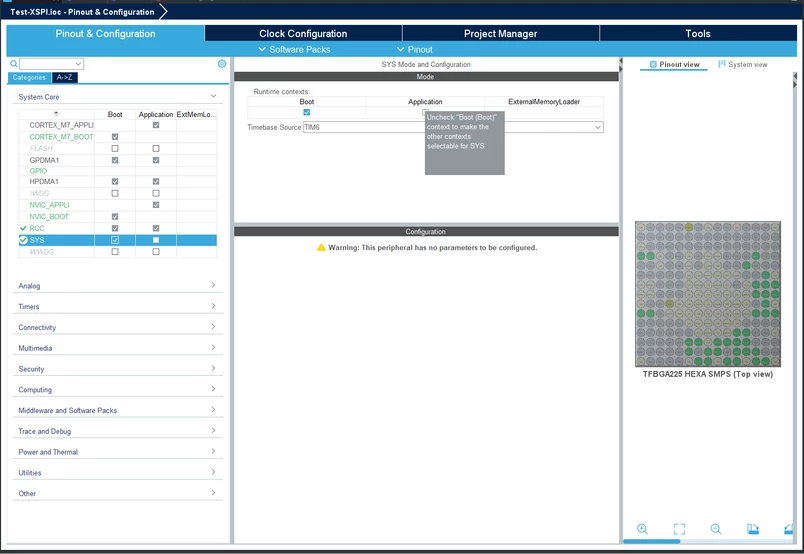Collapse the System Core category
Screen dimensions: 804x554
click(x=117, y=96)
